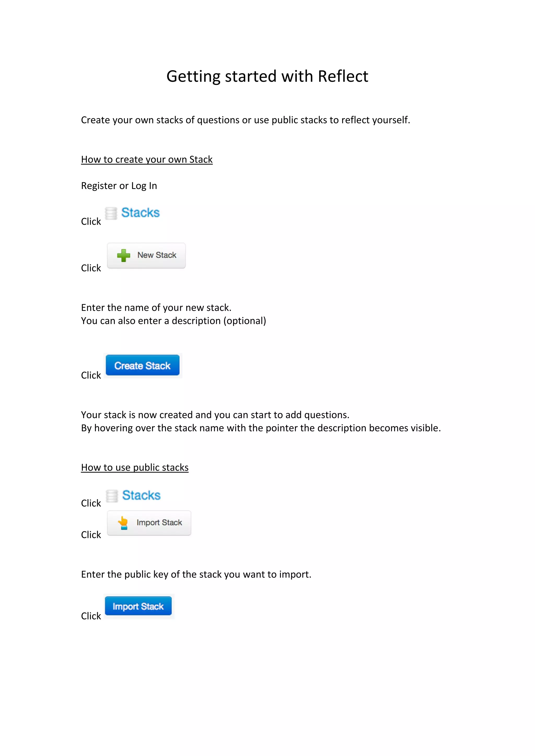535x756 pixels.
Task: Click the intro sentence about reflecting yourself
Action: coord(246,120)
